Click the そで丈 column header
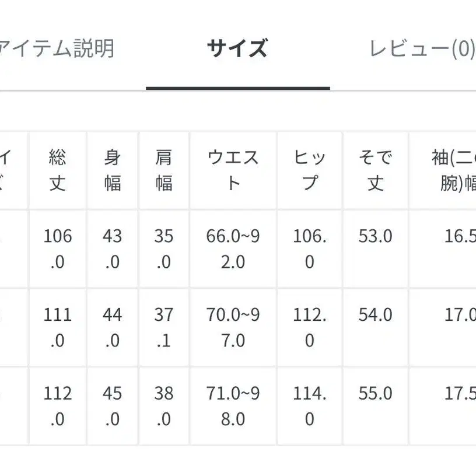Image resolution: width=476 pixels, height=476 pixels. (376, 170)
